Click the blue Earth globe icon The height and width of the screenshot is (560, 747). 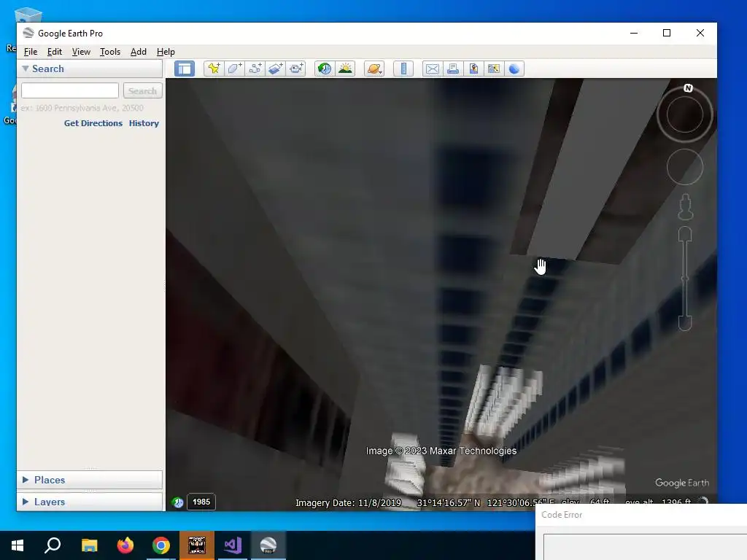[x=514, y=69]
